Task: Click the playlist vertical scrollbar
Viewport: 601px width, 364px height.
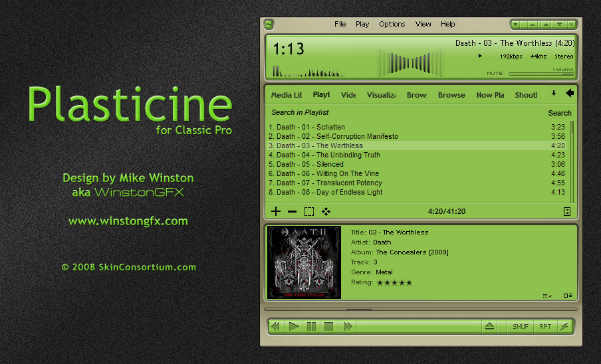Action: click(572, 161)
